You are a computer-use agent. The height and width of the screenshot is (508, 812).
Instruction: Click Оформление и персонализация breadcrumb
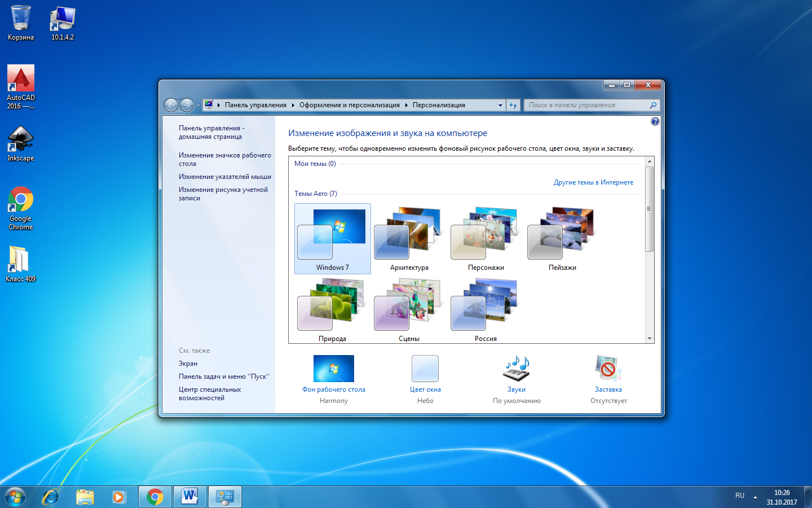(x=350, y=105)
